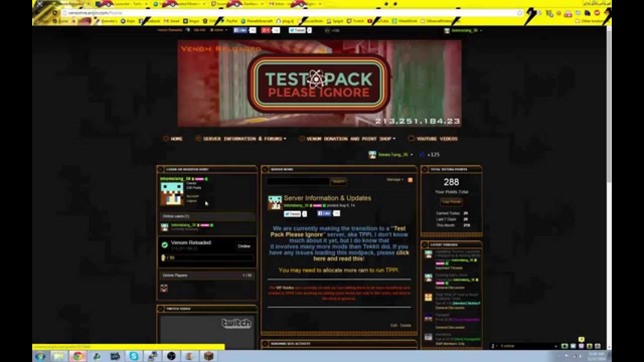The image size is (644, 362).
Task: Open the boomslang_36 user dropdown in the top bar
Action: (x=463, y=31)
